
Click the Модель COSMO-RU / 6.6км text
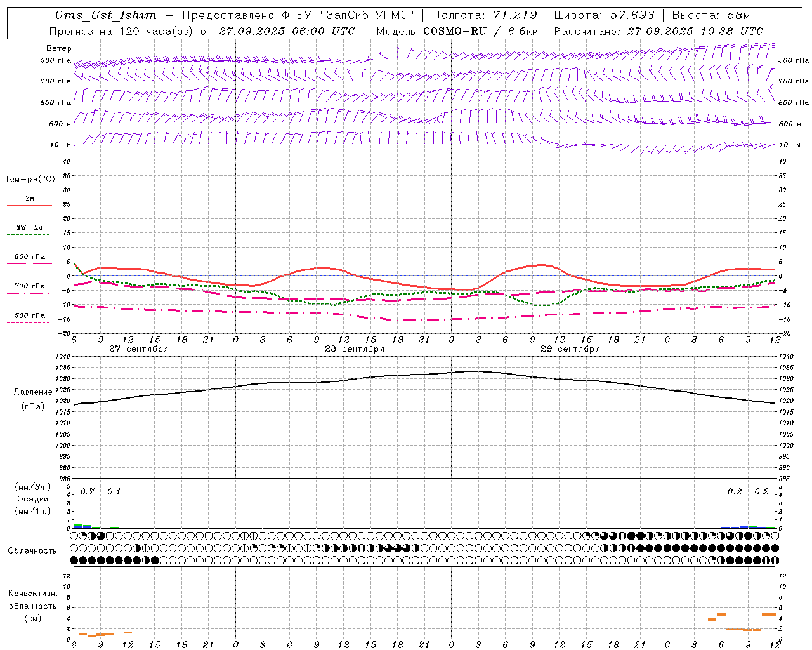(x=457, y=31)
